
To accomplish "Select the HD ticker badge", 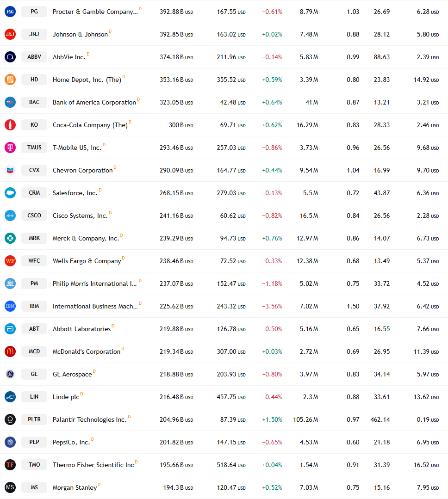I will click(x=34, y=80).
